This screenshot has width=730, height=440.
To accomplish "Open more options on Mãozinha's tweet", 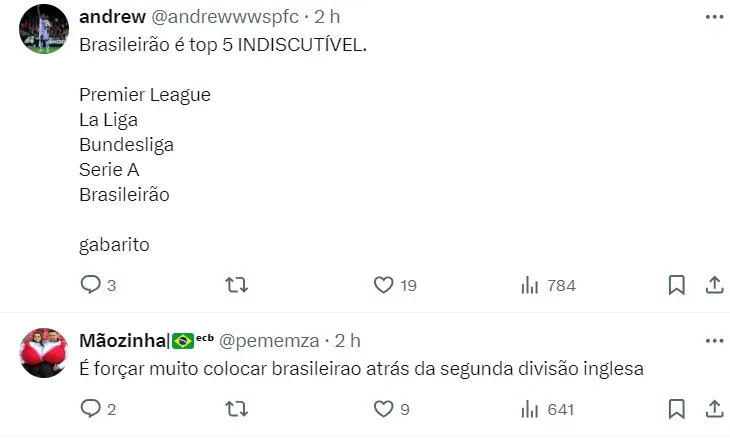I will (x=714, y=340).
